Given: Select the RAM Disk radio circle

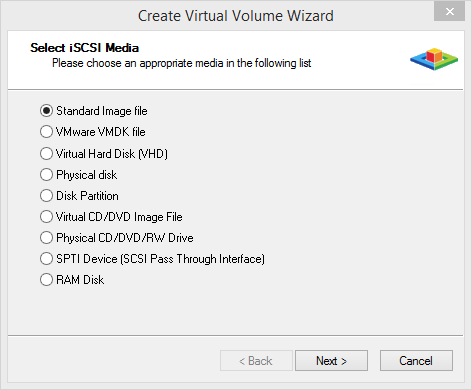Looking at the screenshot, I should tap(46, 280).
